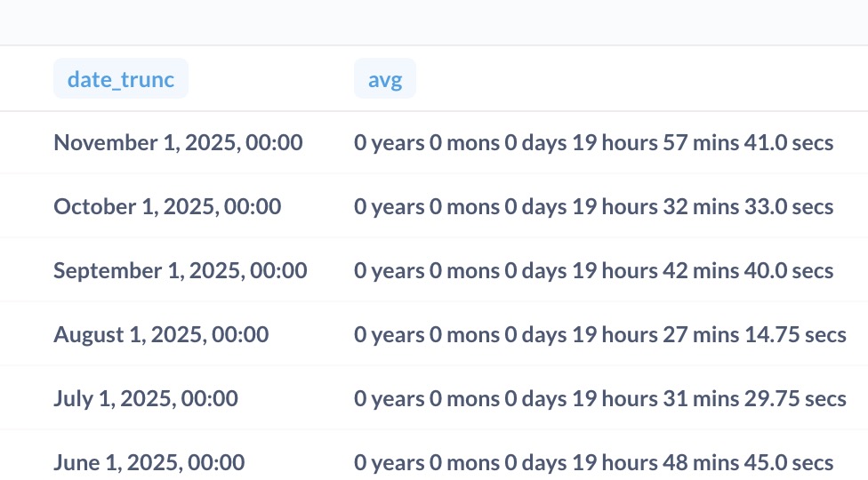This screenshot has width=868, height=480.
Task: Select the August 1, 2025 date cell
Action: [x=161, y=334]
